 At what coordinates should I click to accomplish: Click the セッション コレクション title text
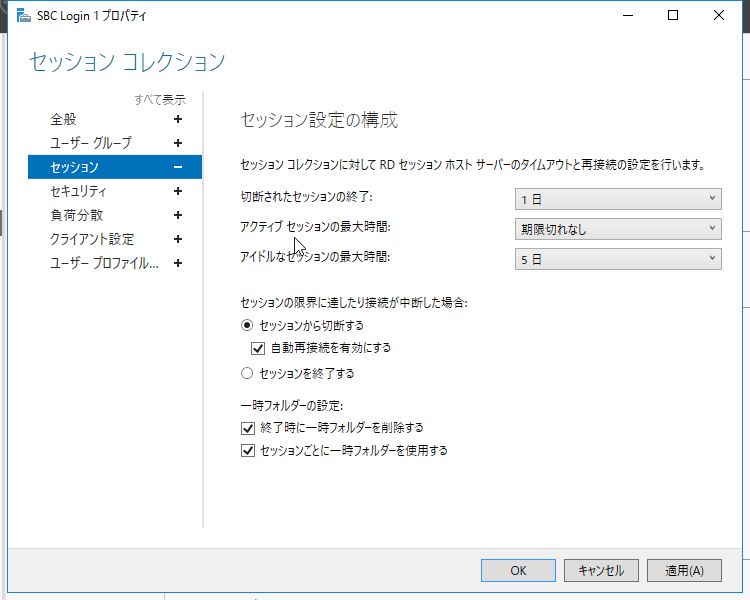click(x=127, y=62)
